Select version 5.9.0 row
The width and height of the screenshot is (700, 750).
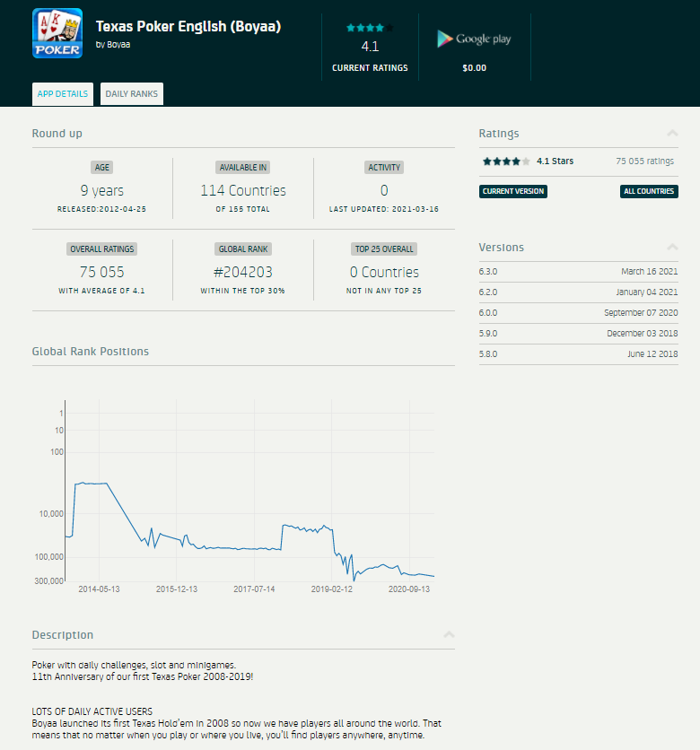(x=579, y=334)
